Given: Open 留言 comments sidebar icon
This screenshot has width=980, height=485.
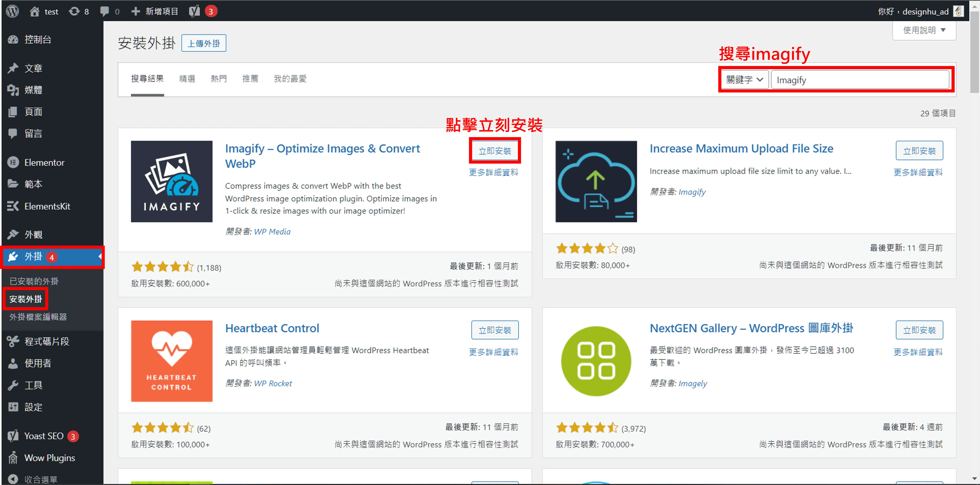Looking at the screenshot, I should [13, 133].
